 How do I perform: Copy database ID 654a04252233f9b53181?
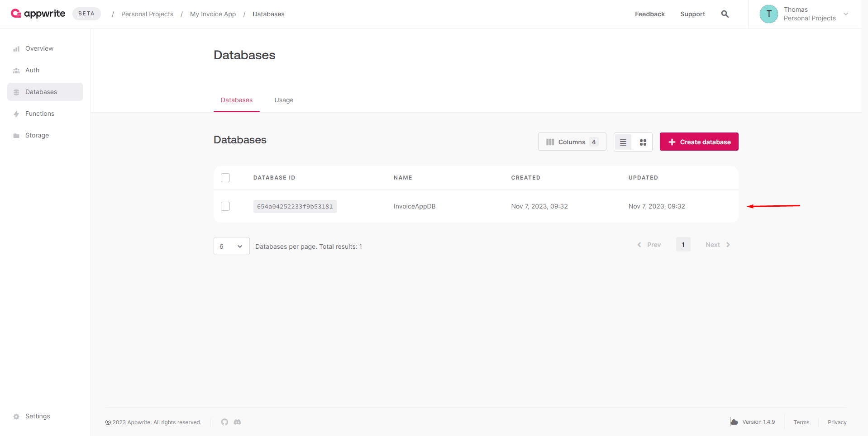(295, 206)
